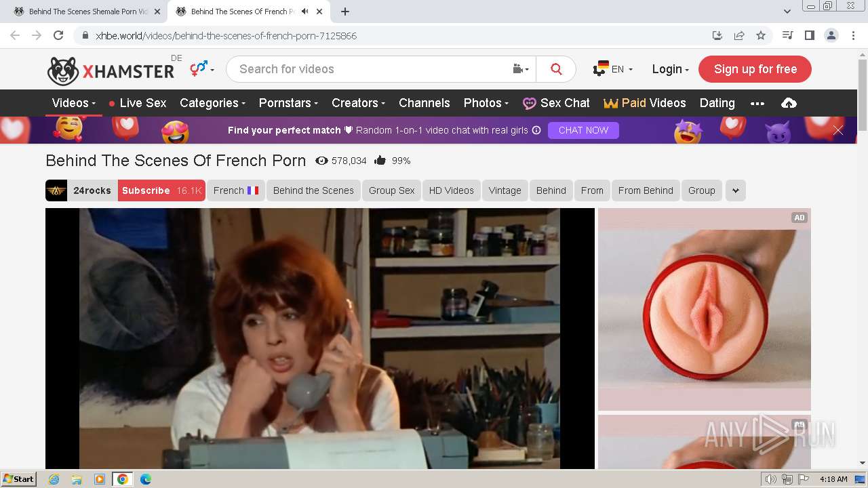Share this page icon
The height and width of the screenshot is (488, 868).
coord(739,35)
